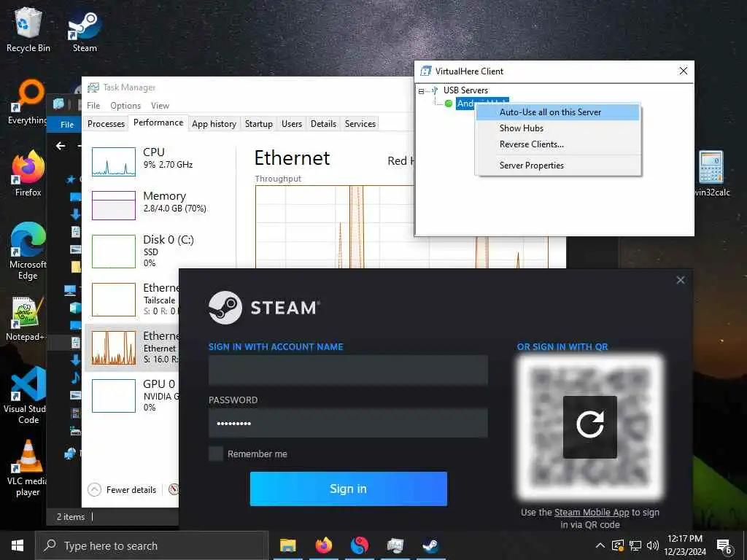Click the security tray icon with warning badge
Image resolution: width=747 pixels, height=560 pixels.
[x=618, y=545]
